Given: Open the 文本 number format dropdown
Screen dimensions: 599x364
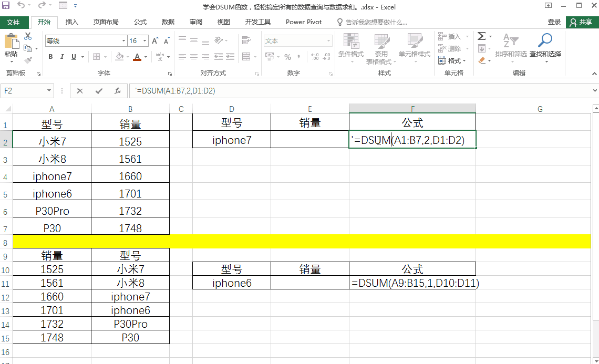Looking at the screenshot, I should point(328,41).
